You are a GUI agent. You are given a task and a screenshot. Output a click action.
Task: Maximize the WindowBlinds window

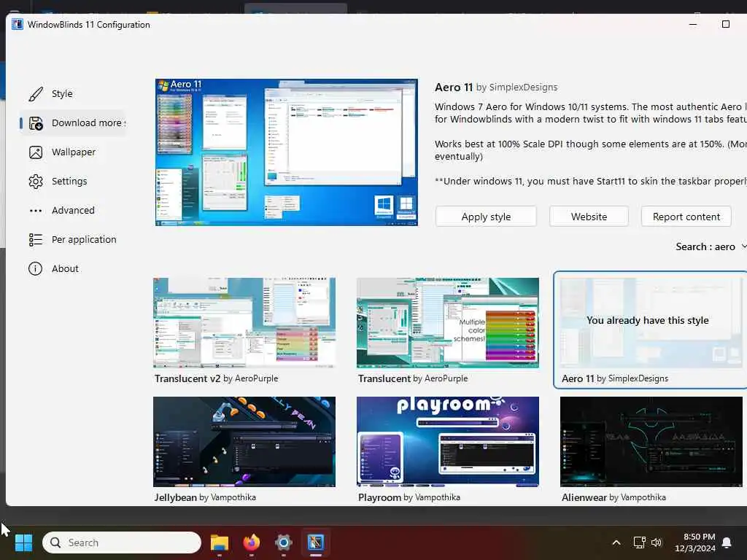(726, 24)
